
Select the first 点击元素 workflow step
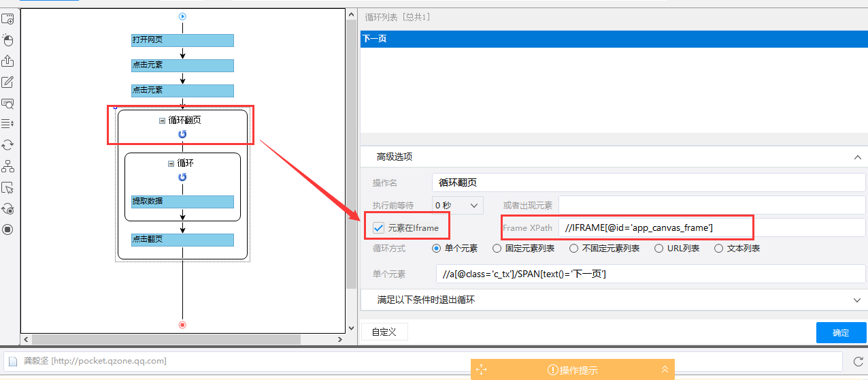(182, 65)
